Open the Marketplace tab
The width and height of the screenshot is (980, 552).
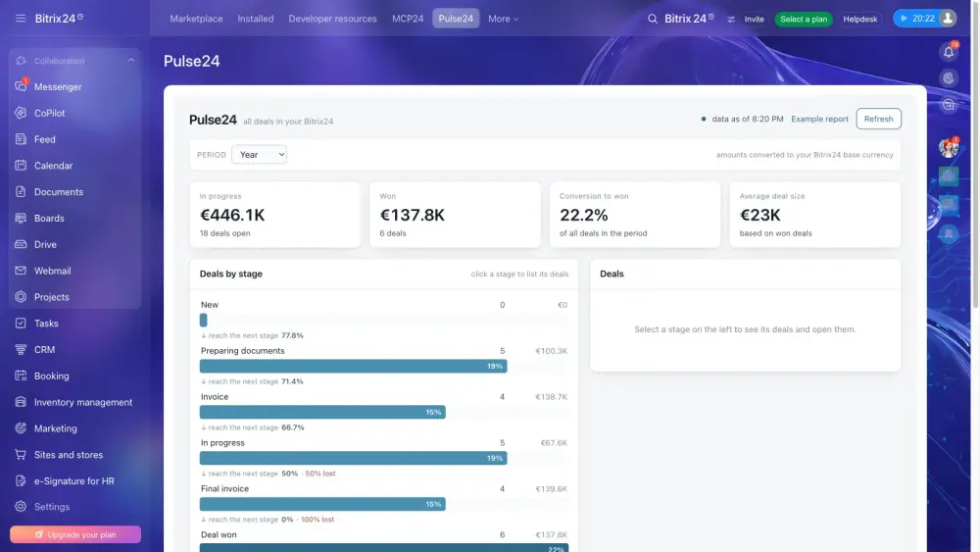196,19
